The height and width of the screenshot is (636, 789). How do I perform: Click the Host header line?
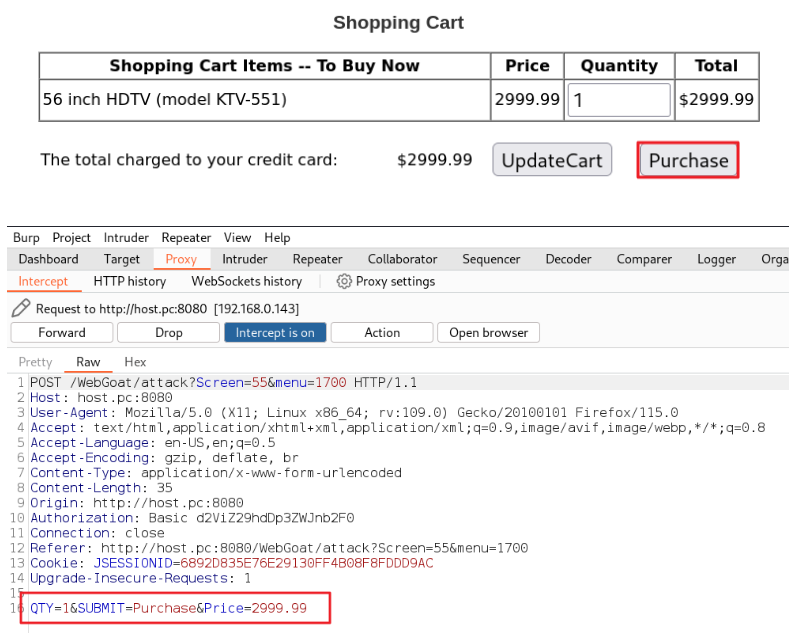[101, 398]
